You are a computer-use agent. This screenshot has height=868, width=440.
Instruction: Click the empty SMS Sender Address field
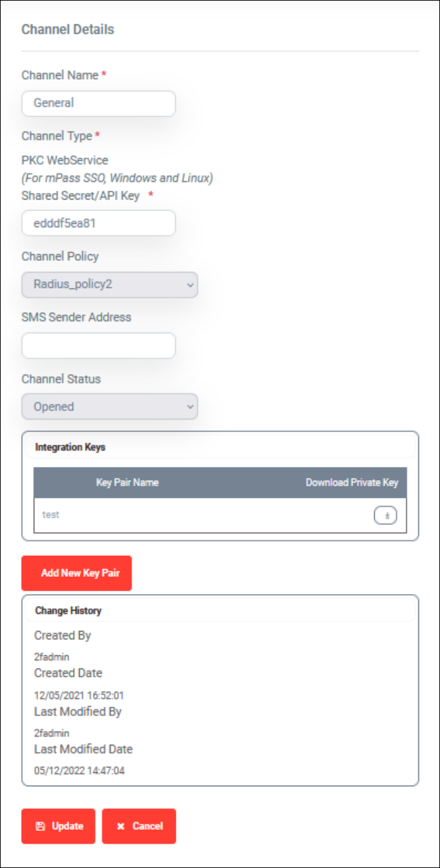pyautogui.click(x=99, y=346)
